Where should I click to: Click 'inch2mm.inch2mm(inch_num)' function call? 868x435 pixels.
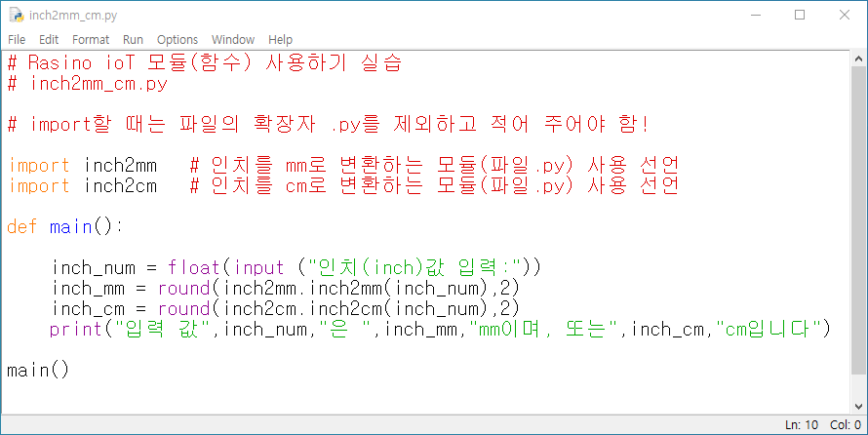click(x=355, y=289)
